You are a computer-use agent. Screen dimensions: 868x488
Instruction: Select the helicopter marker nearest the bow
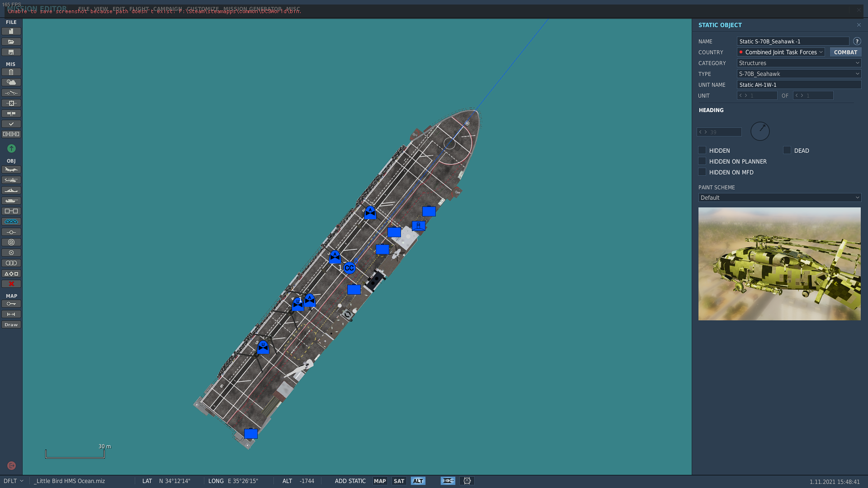(370, 212)
